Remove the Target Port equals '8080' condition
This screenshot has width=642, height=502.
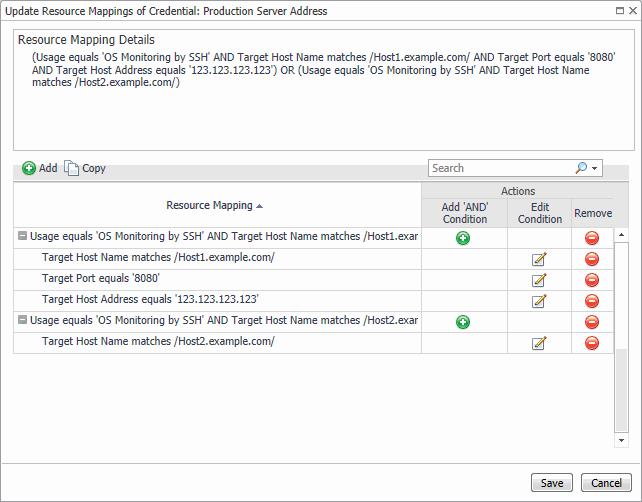[x=591, y=280]
